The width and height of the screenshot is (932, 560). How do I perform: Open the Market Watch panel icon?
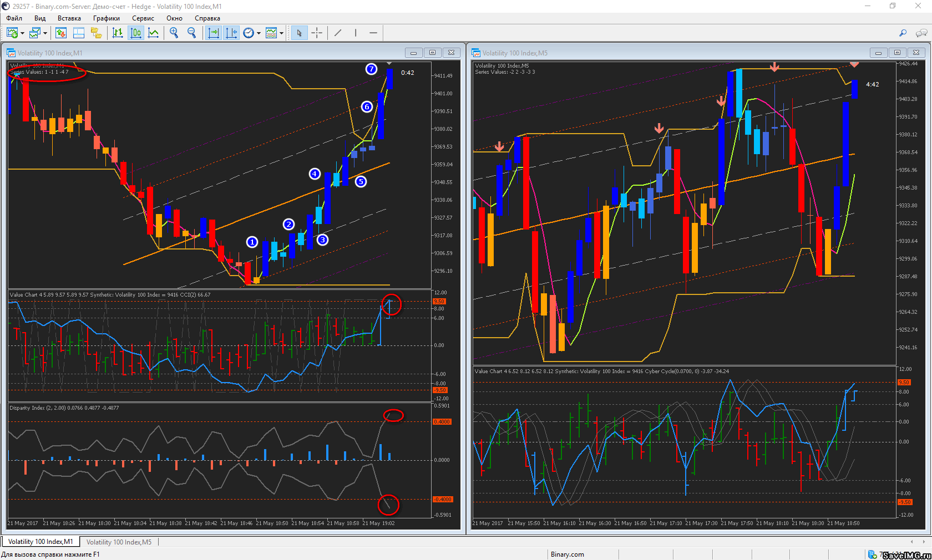tap(61, 33)
